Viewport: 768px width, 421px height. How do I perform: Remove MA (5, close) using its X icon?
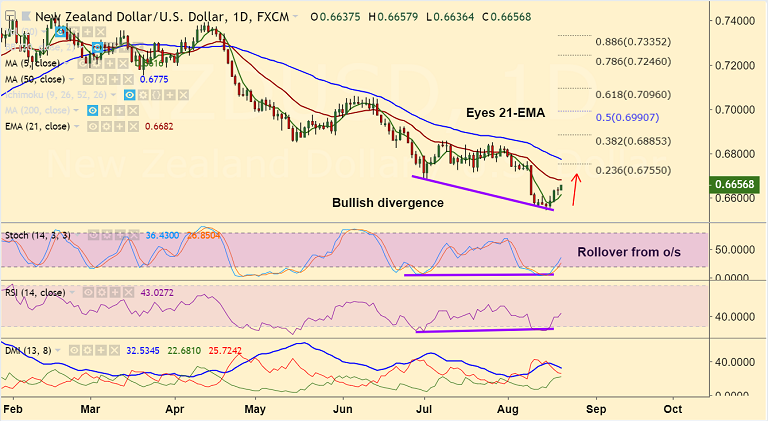[123, 64]
